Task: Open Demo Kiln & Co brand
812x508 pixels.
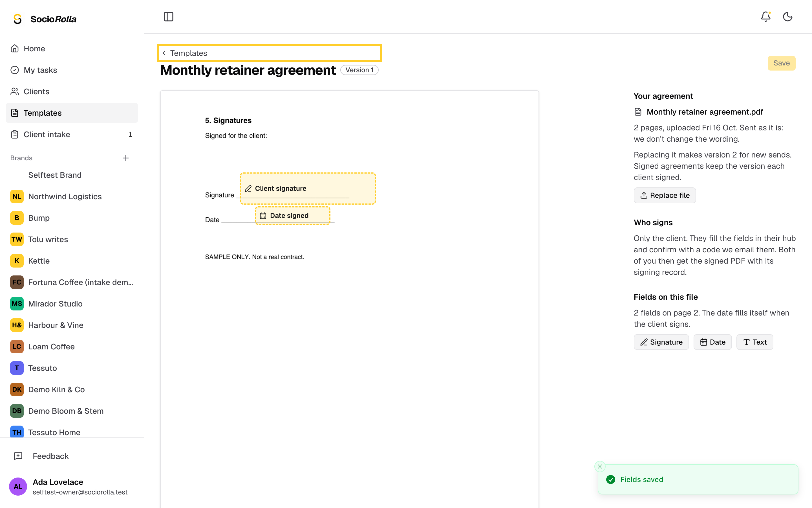Action: pyautogui.click(x=72, y=390)
